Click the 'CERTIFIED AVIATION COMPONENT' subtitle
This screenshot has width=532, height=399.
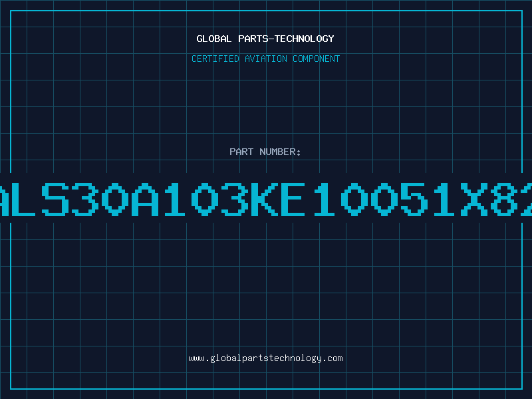point(265,59)
